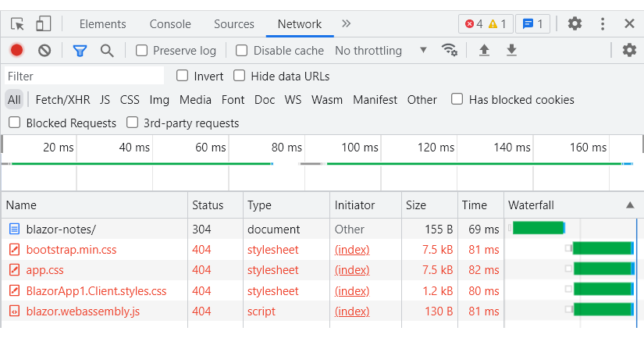This screenshot has height=338, width=644.
Task: Sort requests by Time column header
Action: (x=481, y=205)
